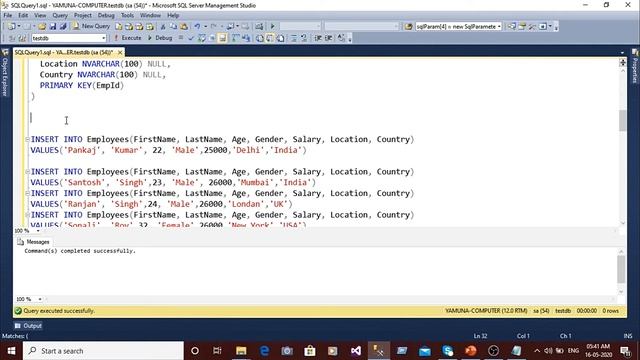The height and width of the screenshot is (360, 640).
Task: Open the Messages pane zoom 100% dropdown
Action: tap(40, 299)
